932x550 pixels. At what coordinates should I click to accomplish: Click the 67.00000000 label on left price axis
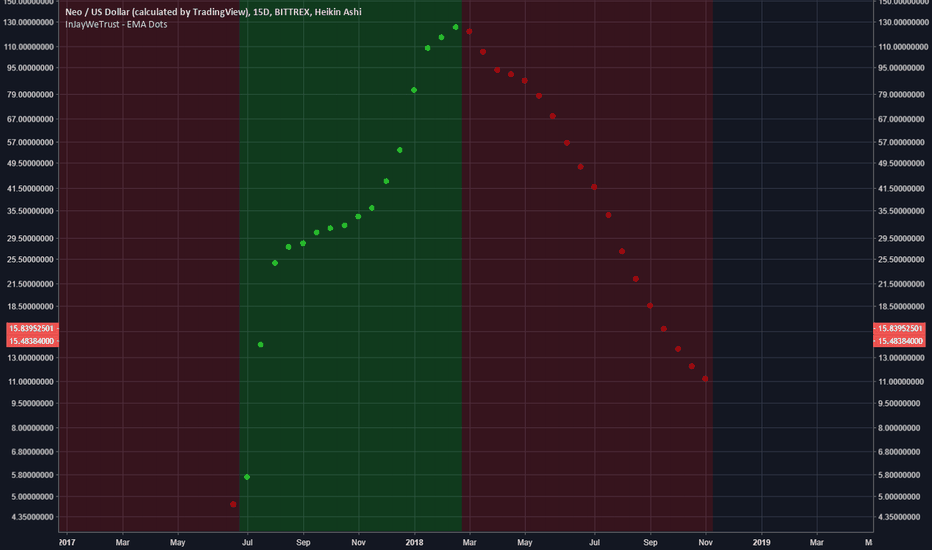[x=31, y=119]
